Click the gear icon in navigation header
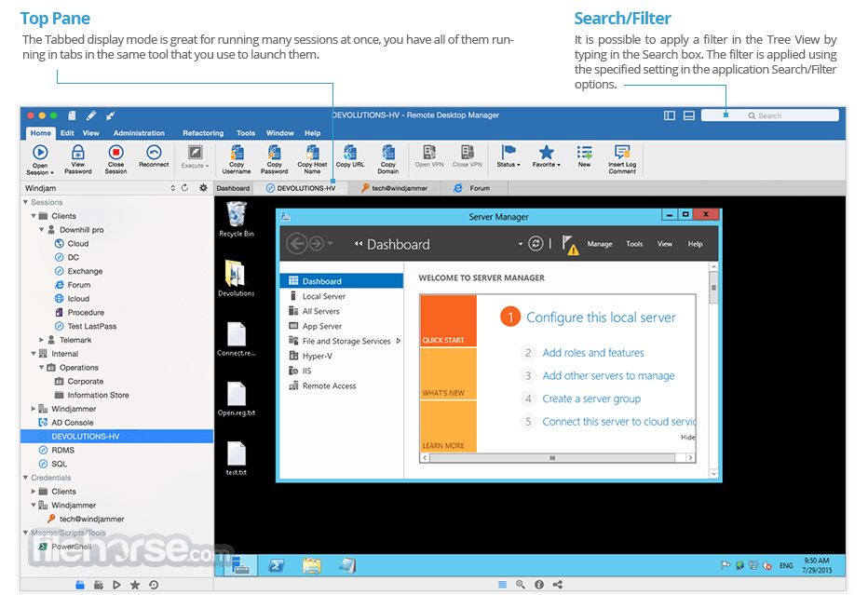 pos(203,188)
